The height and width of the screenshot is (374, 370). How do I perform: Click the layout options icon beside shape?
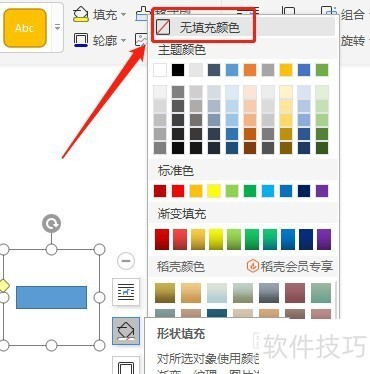point(126,292)
